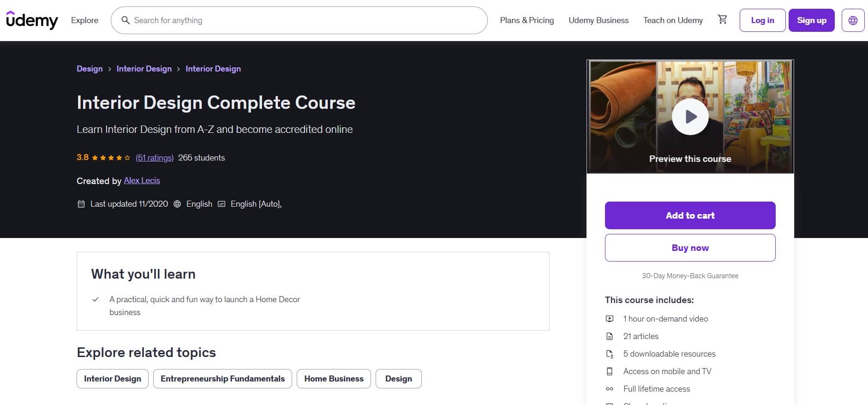Click '1 hour on-demand video' text
The image size is (868, 405).
[x=665, y=319]
